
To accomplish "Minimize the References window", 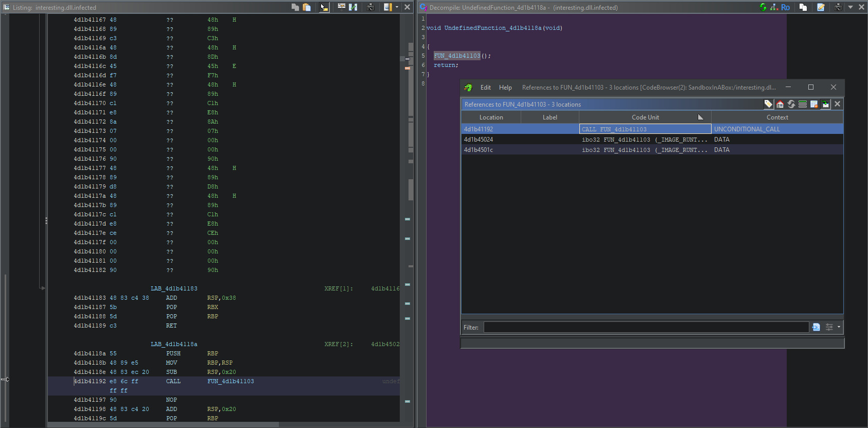I will point(788,87).
